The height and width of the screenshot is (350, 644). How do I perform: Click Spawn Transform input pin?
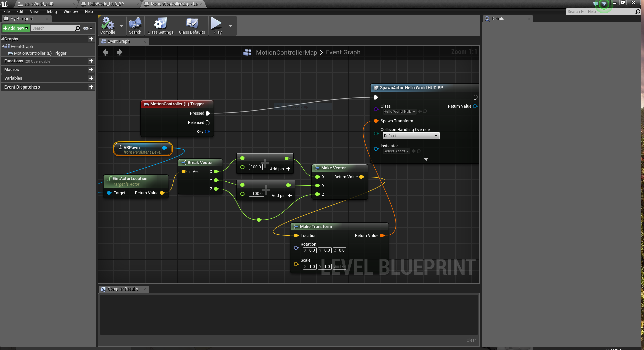coord(376,121)
